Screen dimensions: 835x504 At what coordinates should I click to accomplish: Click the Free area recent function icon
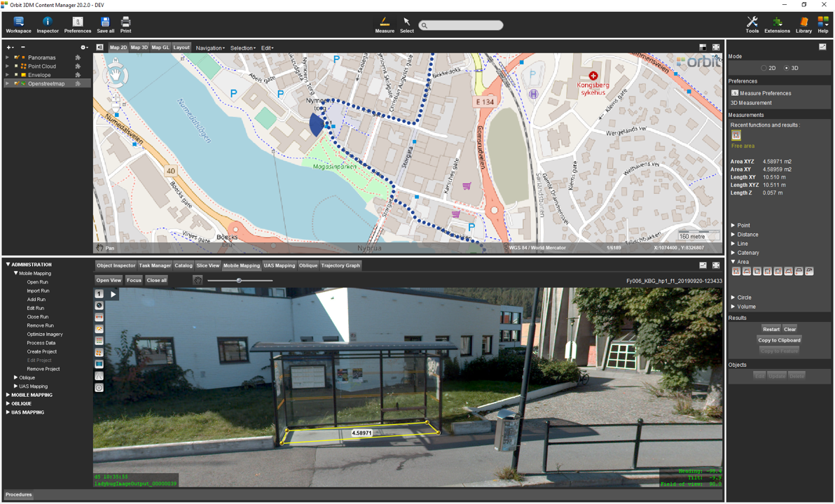coord(736,136)
